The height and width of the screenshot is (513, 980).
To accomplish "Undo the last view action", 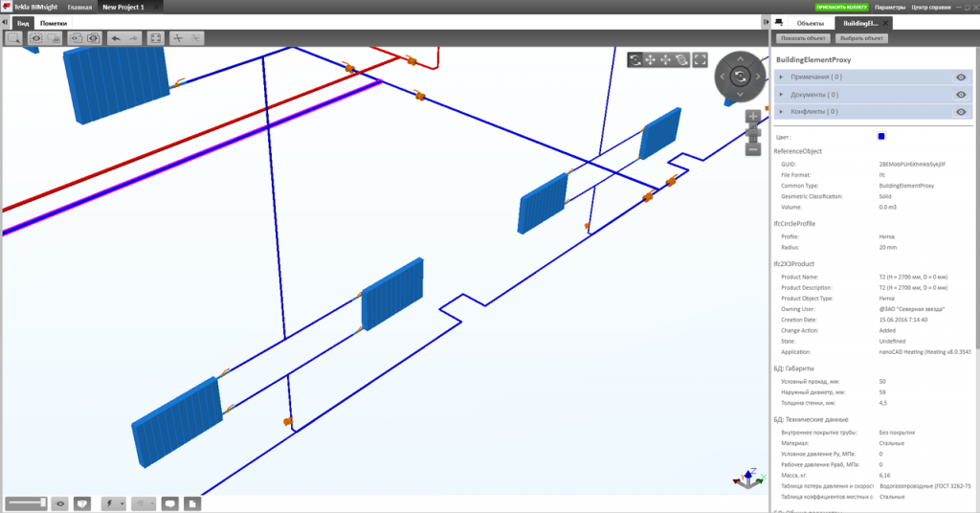I will click(116, 38).
